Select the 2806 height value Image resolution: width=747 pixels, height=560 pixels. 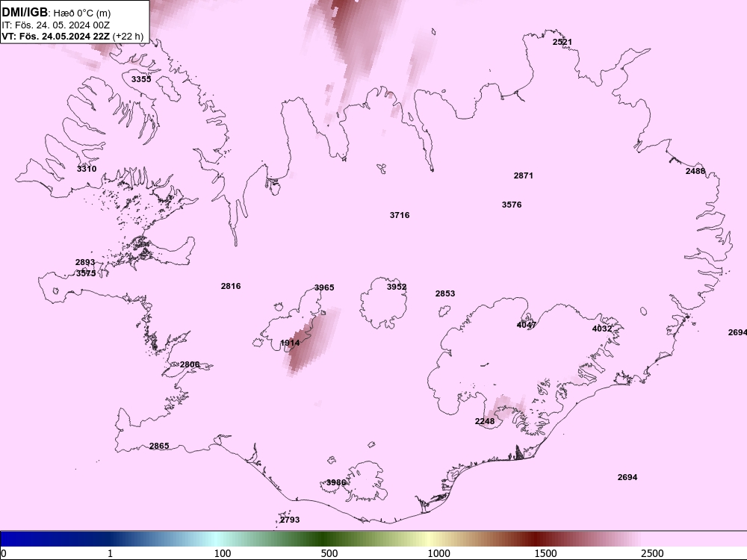coord(190,365)
